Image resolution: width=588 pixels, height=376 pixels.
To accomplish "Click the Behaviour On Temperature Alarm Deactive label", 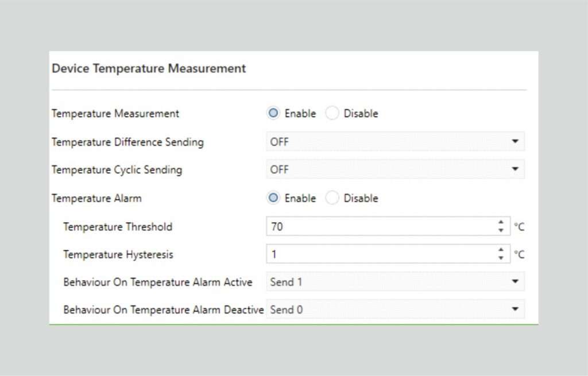I will pos(164,310).
